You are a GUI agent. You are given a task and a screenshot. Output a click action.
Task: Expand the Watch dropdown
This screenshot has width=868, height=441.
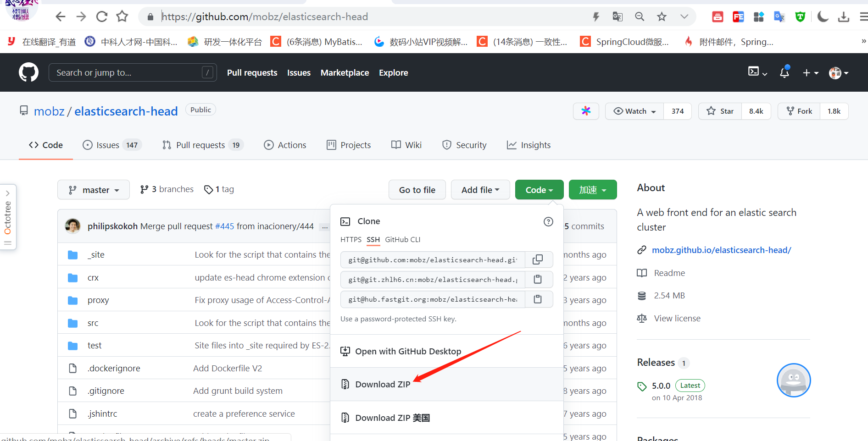[x=634, y=111]
